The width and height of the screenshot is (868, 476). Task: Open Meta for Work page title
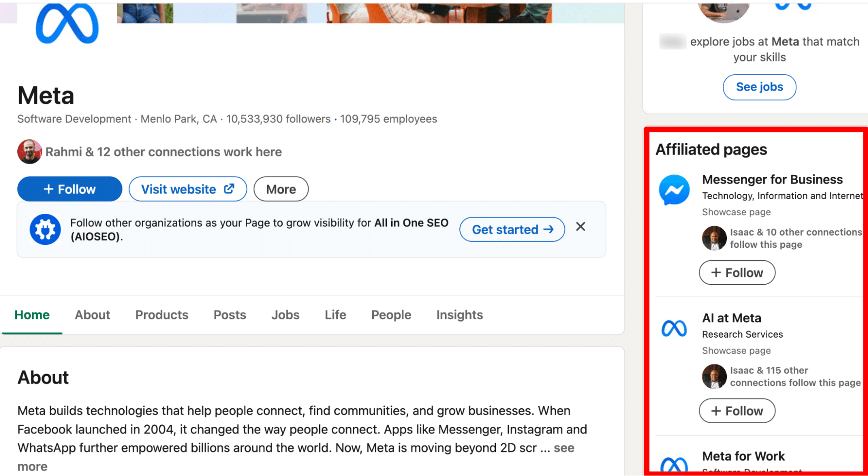pyautogui.click(x=743, y=456)
